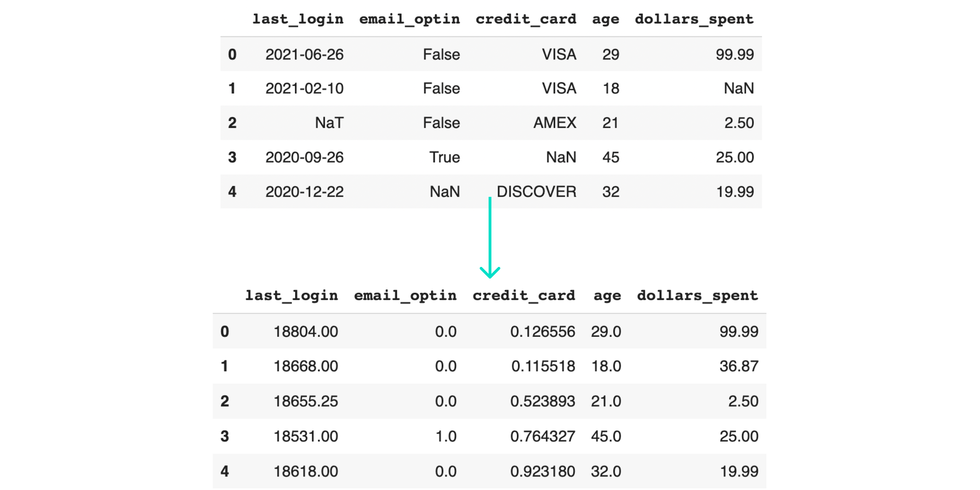Click the DISCOVER credit card cell
This screenshot has width=980, height=490.
point(536,192)
